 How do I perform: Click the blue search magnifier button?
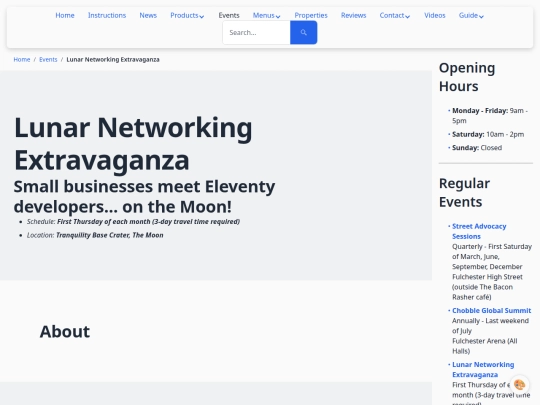coord(303,32)
